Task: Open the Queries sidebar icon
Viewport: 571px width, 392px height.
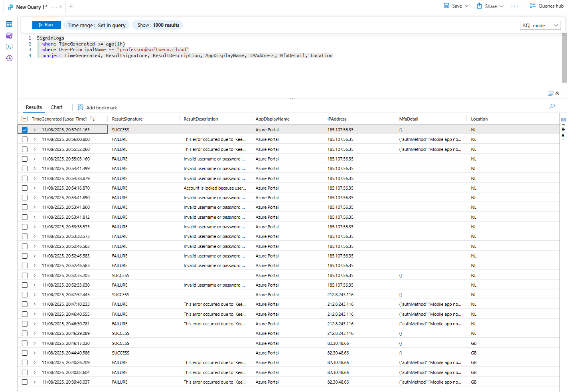Action: (9, 36)
